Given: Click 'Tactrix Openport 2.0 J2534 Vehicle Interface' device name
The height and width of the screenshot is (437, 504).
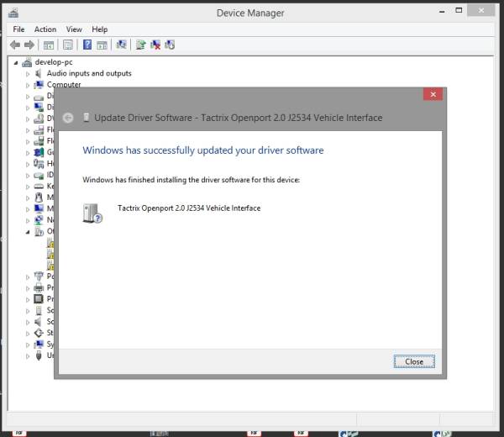Looking at the screenshot, I should [189, 208].
